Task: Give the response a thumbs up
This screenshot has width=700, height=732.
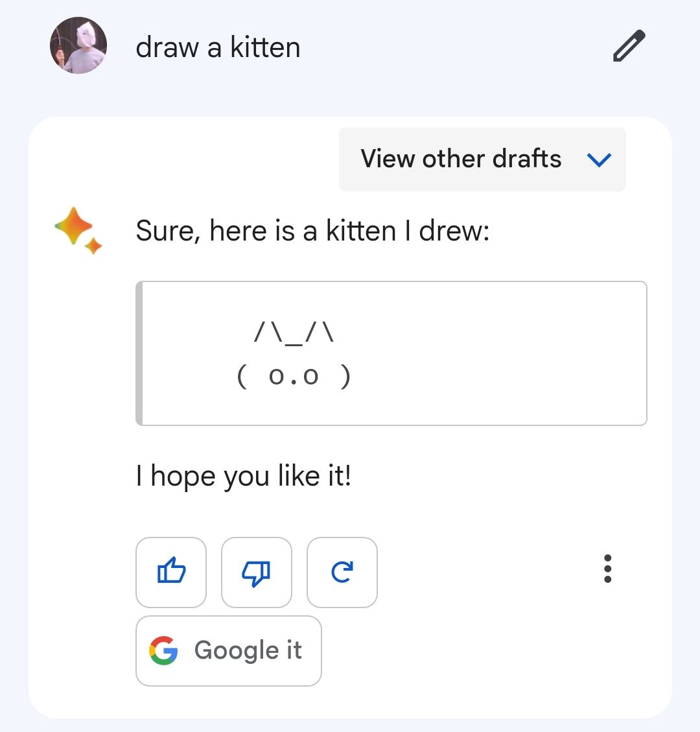Action: coord(171,572)
